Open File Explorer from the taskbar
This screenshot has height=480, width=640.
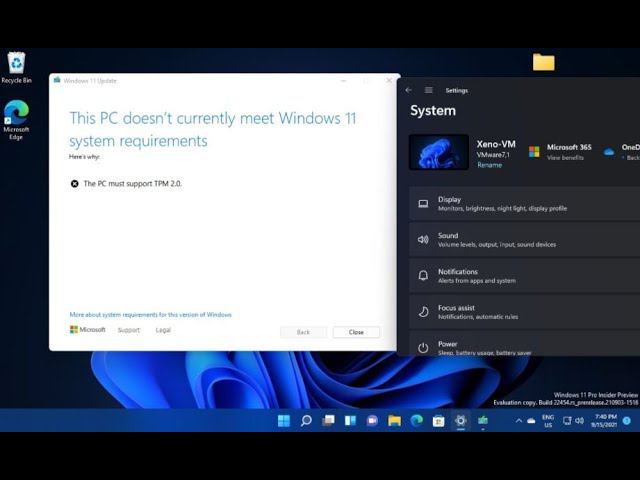pyautogui.click(x=394, y=420)
